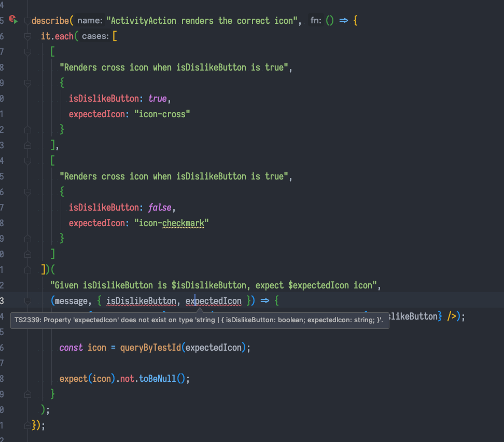Viewport: 504px width, 442px height.
Task: Click the 'name:' parameter hint
Action: pyautogui.click(x=90, y=21)
